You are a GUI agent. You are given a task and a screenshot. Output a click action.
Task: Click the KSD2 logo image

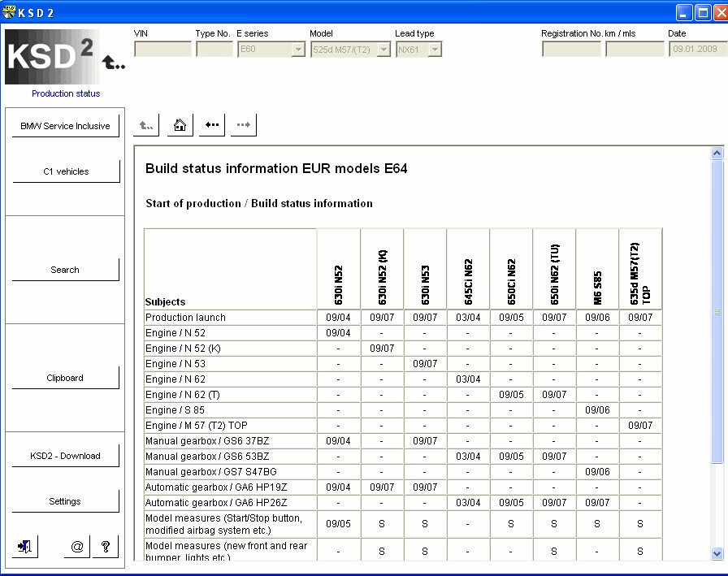pyautogui.click(x=51, y=57)
